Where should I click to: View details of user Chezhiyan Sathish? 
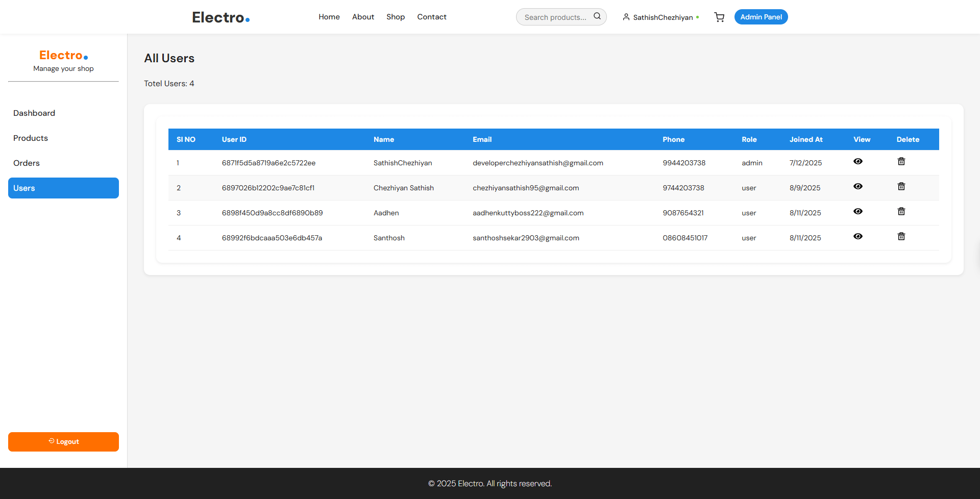point(857,186)
